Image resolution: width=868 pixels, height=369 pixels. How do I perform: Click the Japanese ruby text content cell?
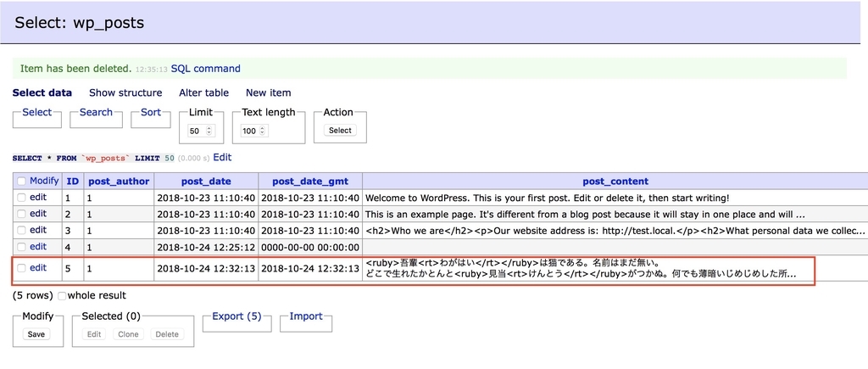(x=615, y=269)
